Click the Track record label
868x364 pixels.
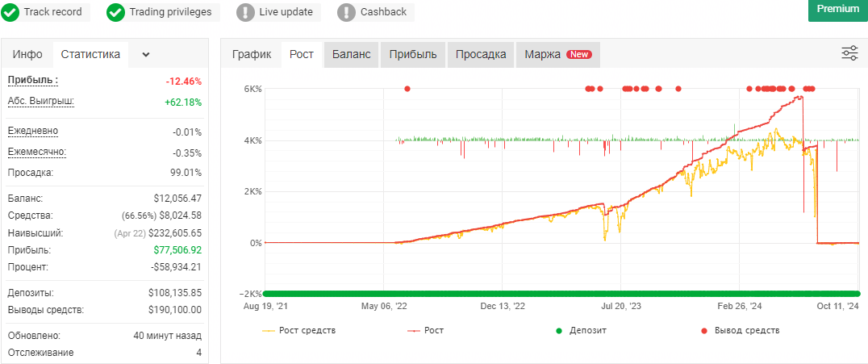coord(53,11)
